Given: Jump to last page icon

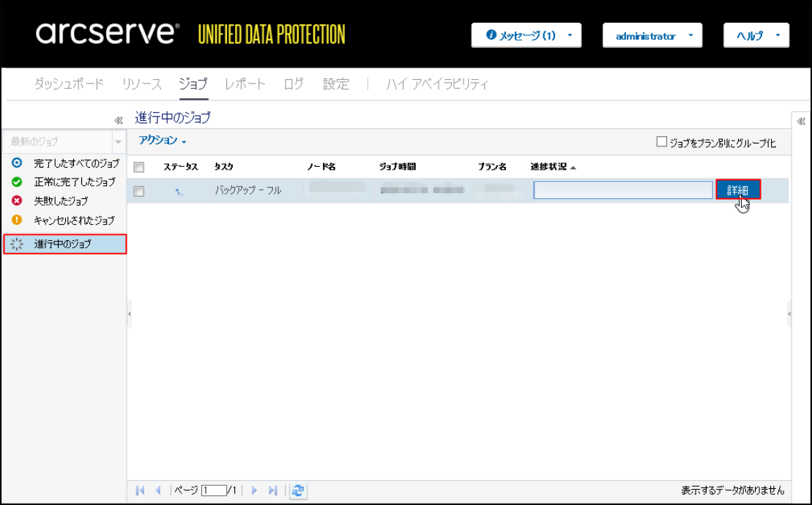Looking at the screenshot, I should point(272,490).
